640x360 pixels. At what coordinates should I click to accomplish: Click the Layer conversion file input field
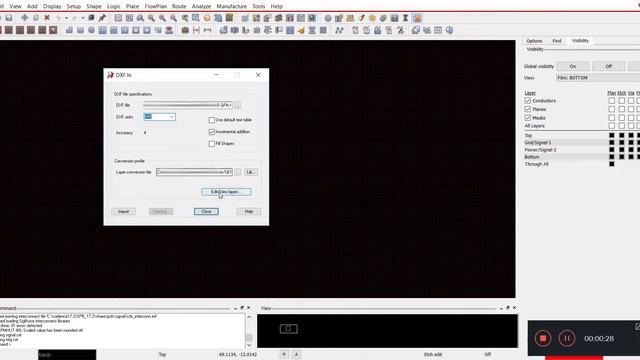tap(194, 172)
